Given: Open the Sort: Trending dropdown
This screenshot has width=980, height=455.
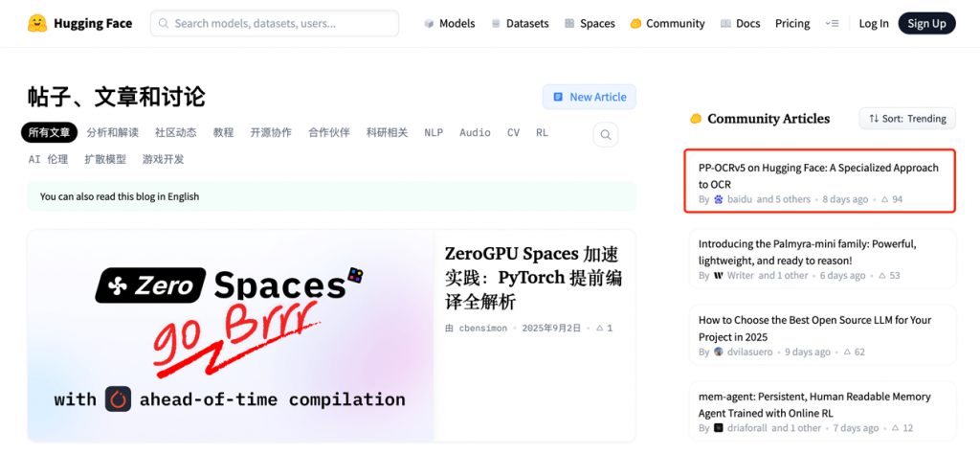Looking at the screenshot, I should tap(906, 119).
